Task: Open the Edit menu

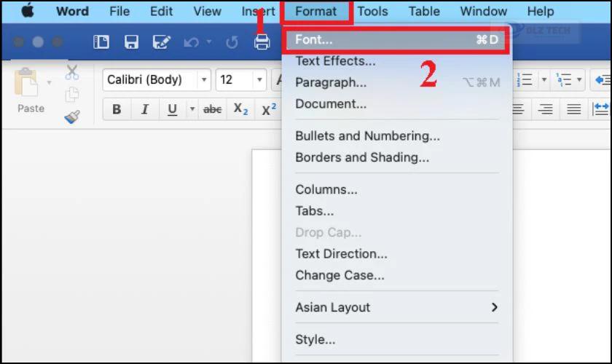Action: [x=161, y=12]
